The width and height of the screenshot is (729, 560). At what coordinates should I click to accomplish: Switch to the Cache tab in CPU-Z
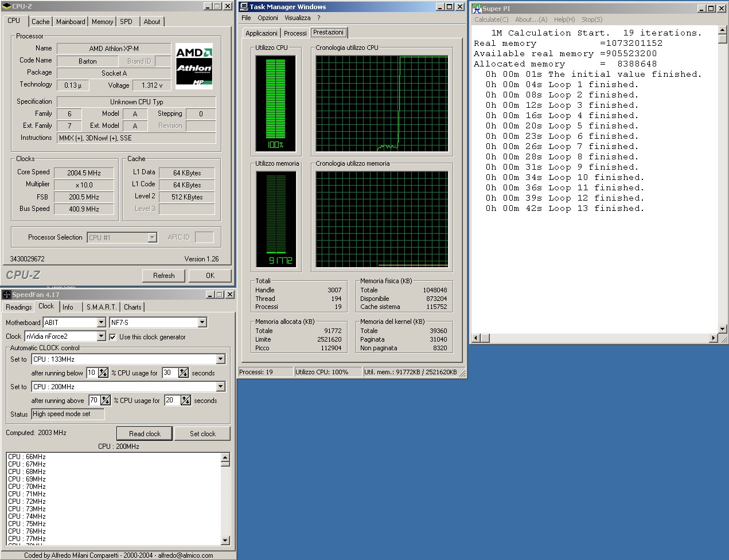point(40,22)
